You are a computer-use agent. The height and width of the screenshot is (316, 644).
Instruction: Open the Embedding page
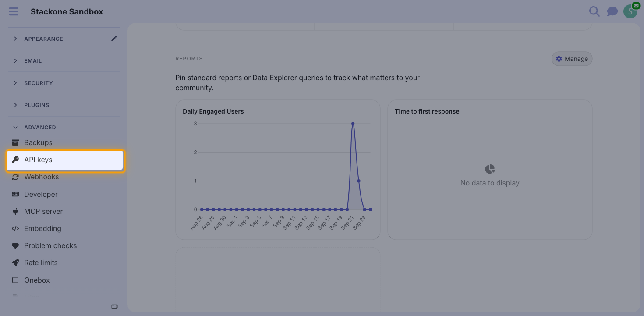64,228
